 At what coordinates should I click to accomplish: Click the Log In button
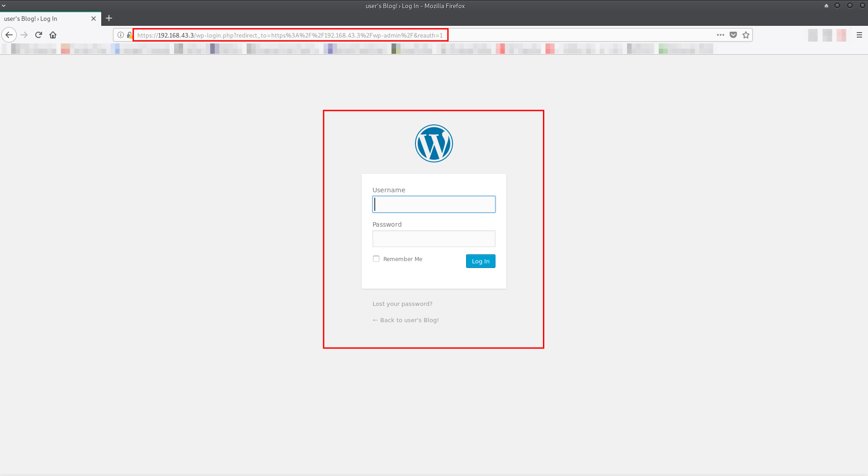point(481,261)
